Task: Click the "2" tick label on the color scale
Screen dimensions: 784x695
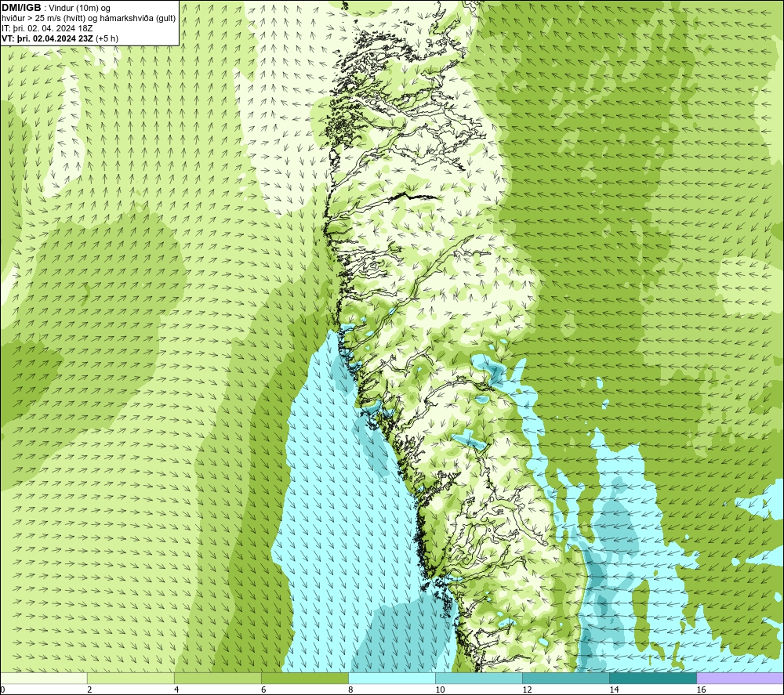Action: coord(89,690)
